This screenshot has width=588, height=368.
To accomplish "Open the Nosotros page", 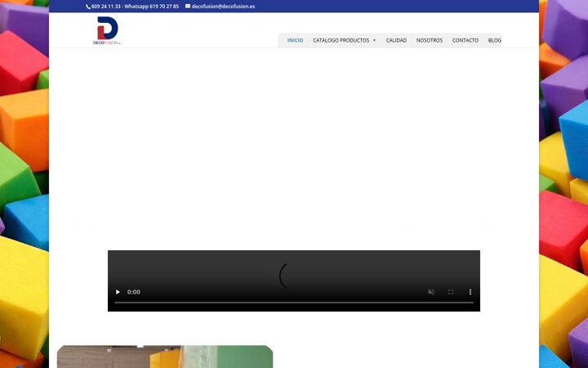I will coord(430,40).
